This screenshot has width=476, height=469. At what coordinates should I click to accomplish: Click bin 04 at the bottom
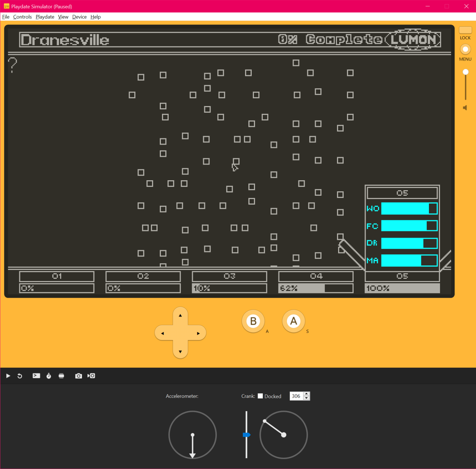316,276
